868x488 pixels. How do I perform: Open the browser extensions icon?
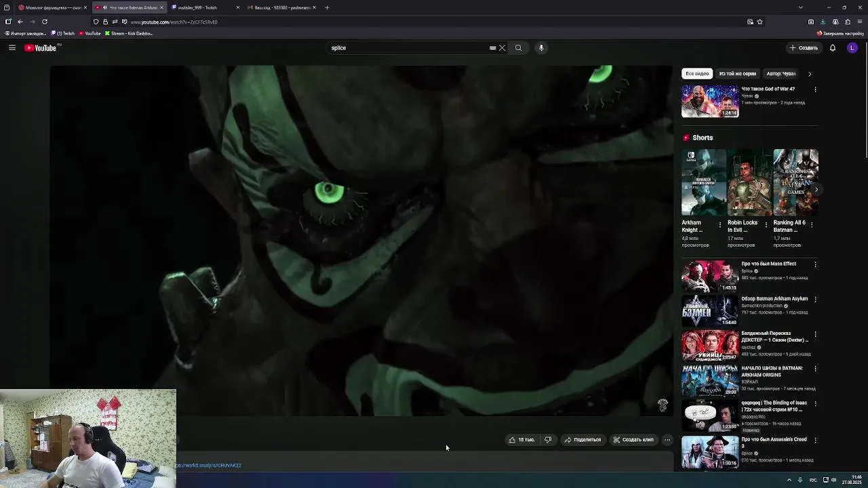pos(848,22)
